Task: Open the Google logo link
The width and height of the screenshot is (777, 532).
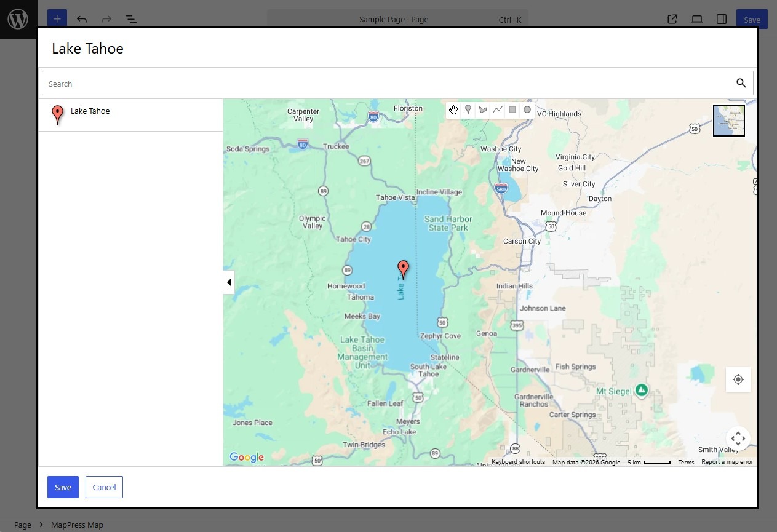Action: (x=247, y=457)
